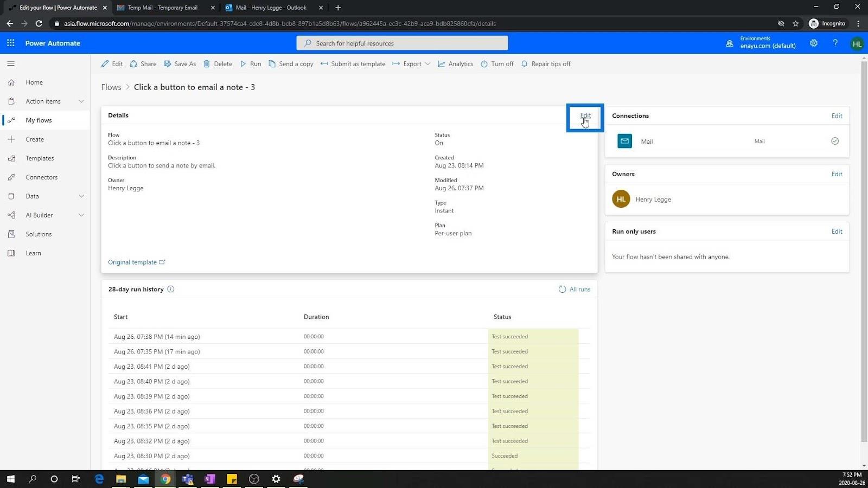Screen dimensions: 868x488
Task: Reload the browser page
Action: [x=39, y=23]
